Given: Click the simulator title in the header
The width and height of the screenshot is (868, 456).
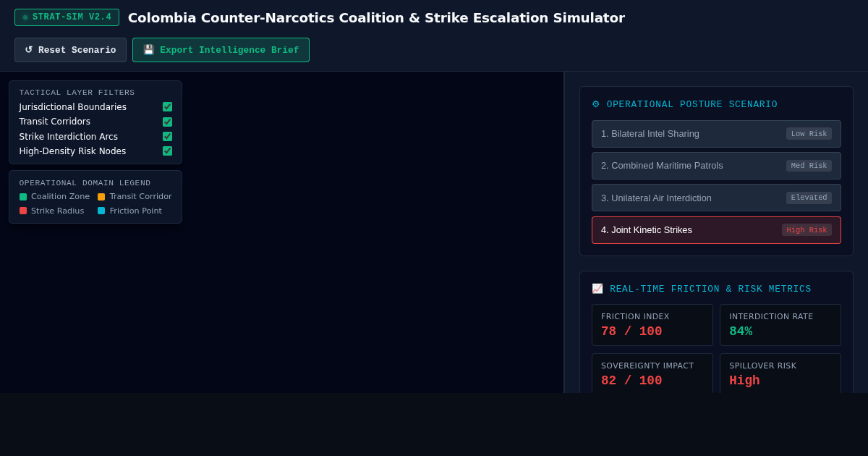Looking at the screenshot, I should tap(376, 17).
